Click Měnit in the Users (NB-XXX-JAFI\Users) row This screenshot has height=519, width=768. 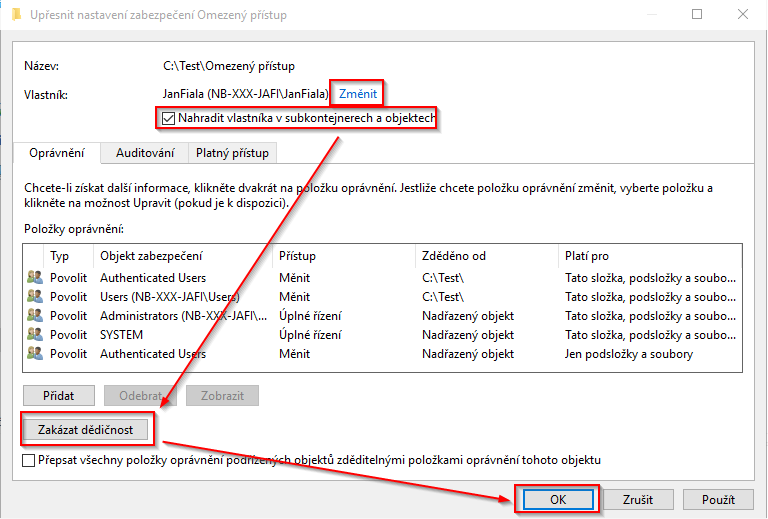pos(294,297)
